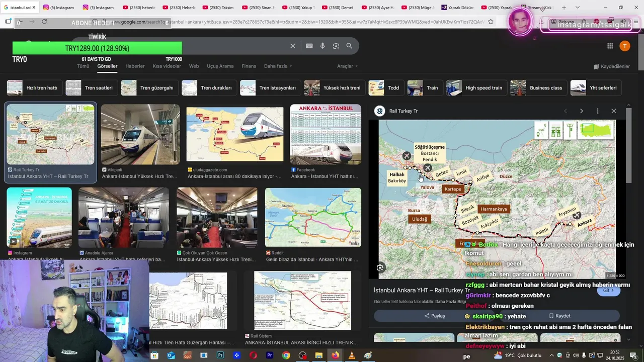The height and width of the screenshot is (362, 644).
Task: Open Outlook from the taskbar
Action: pyautogui.click(x=171, y=355)
